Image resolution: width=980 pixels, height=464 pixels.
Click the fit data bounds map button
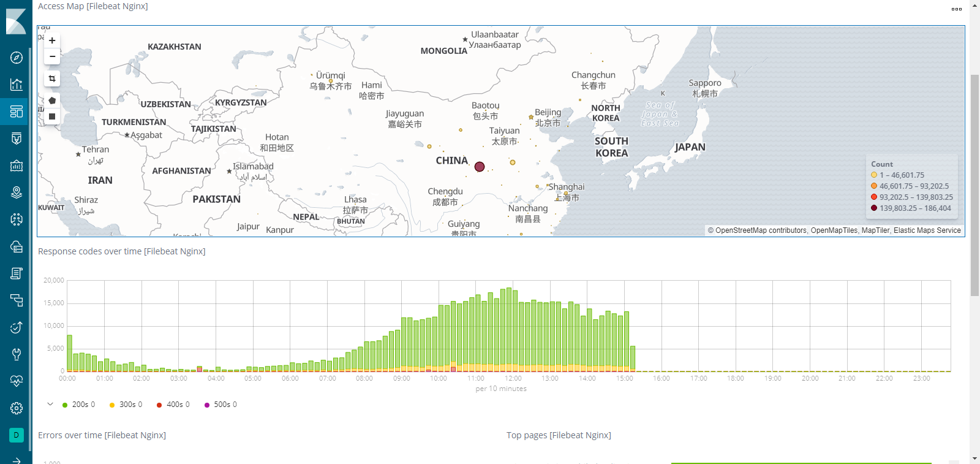(52, 78)
